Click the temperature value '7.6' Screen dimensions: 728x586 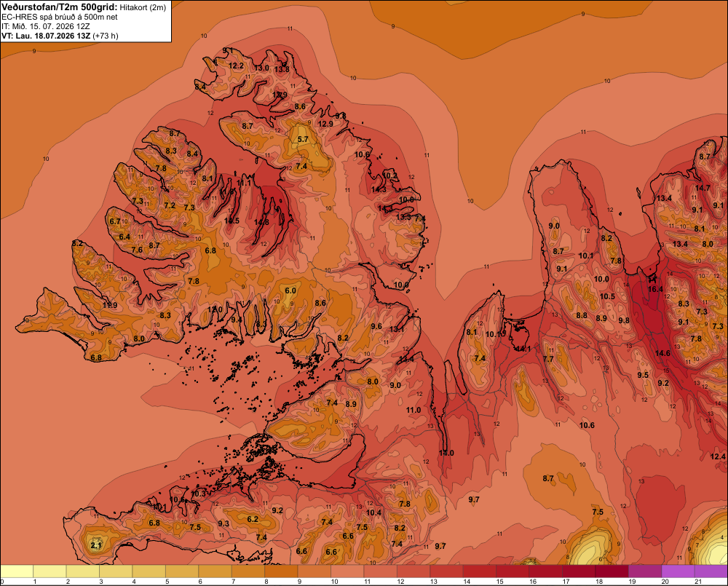point(137,250)
